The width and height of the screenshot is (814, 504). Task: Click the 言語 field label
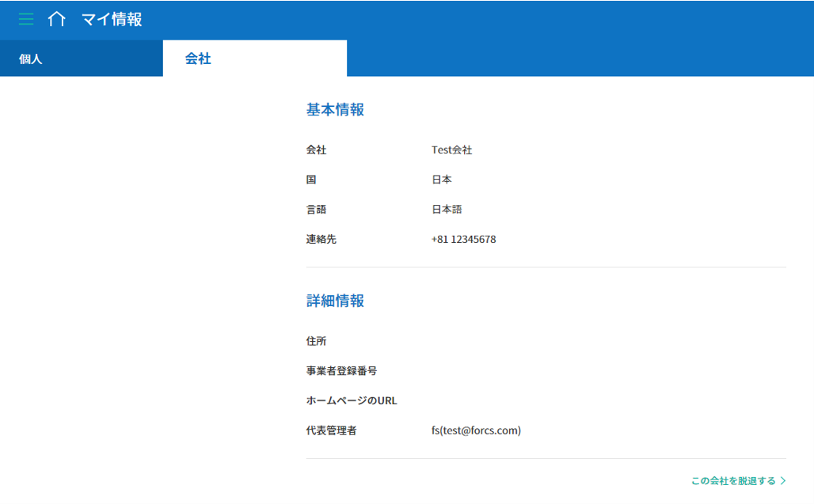pyautogui.click(x=316, y=210)
